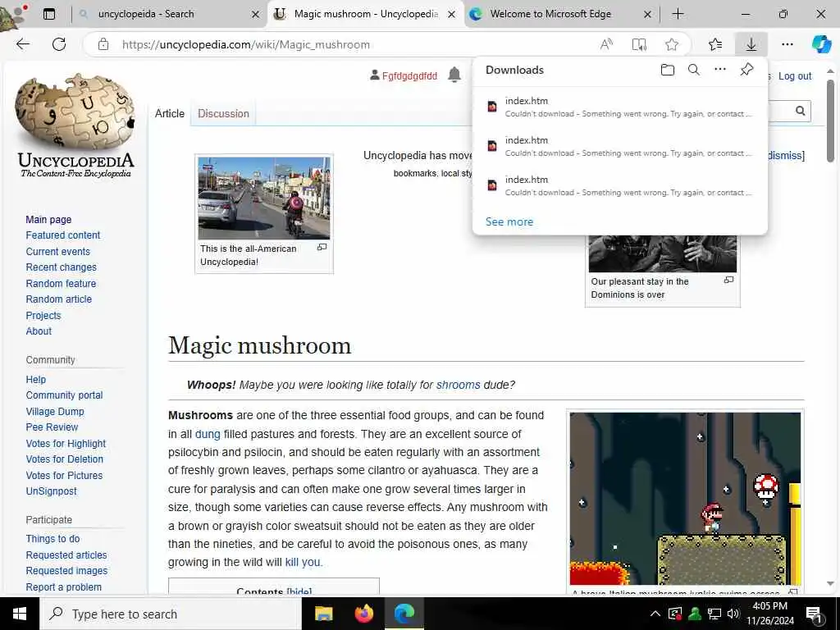840x630 pixels.
Task: Open the Mario mushroom game image
Action: click(685, 498)
